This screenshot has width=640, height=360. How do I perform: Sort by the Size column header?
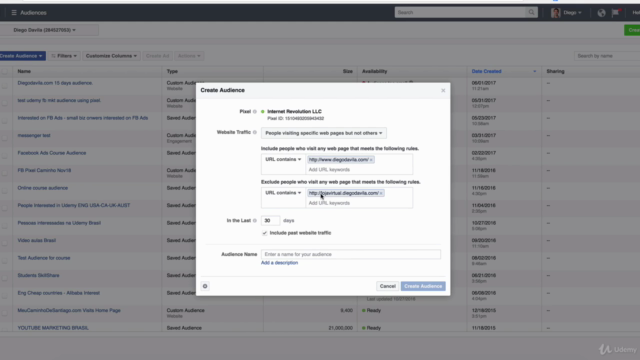click(x=347, y=71)
